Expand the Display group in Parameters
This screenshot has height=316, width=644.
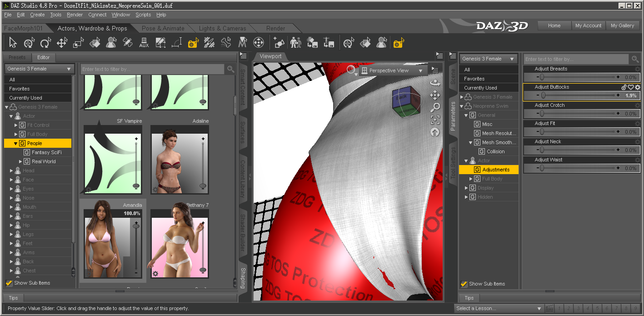(466, 188)
